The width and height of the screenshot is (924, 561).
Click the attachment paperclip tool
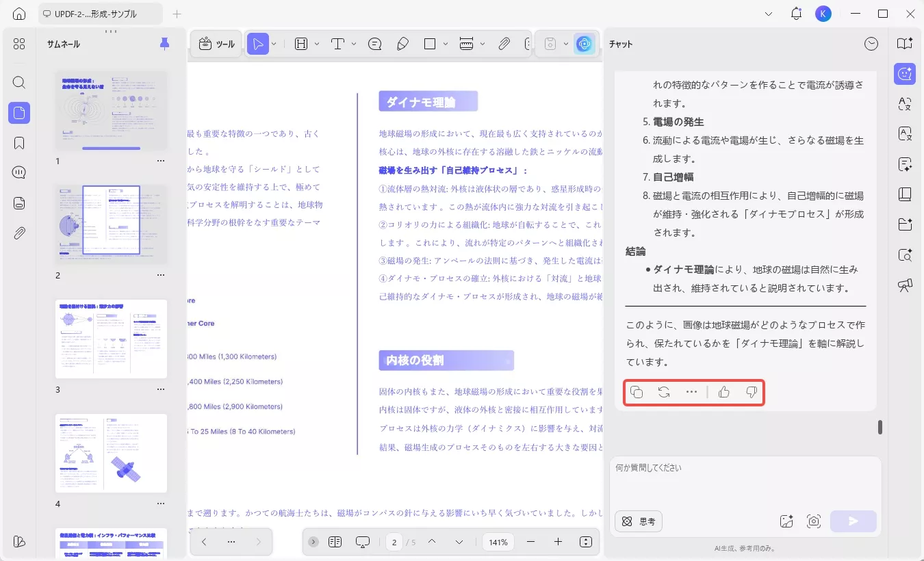coord(504,44)
